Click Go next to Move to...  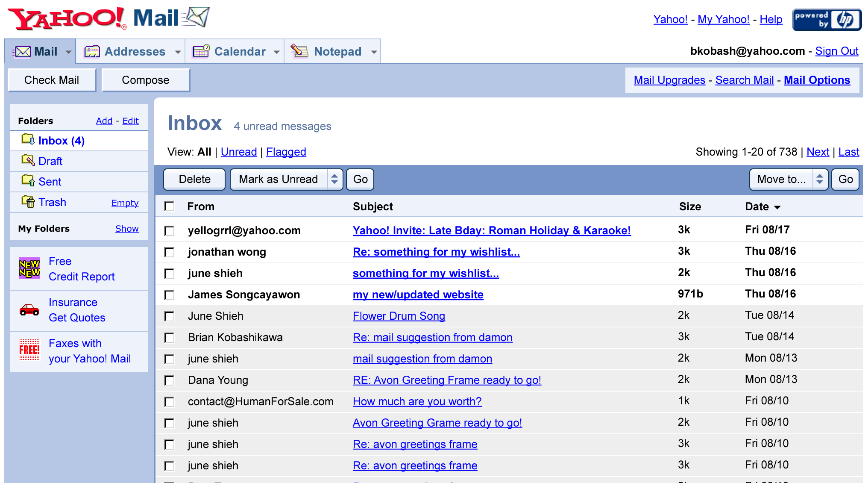click(x=845, y=180)
